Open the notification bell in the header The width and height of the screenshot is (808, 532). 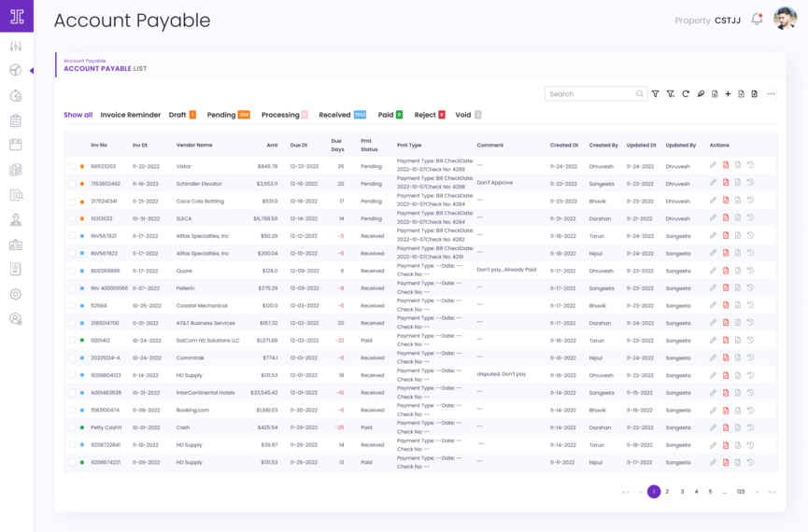757,20
